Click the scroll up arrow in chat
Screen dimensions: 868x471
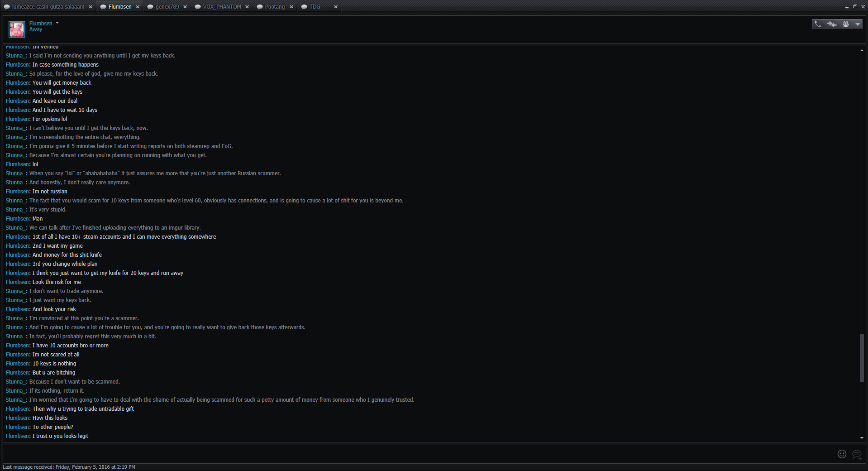tap(862, 50)
